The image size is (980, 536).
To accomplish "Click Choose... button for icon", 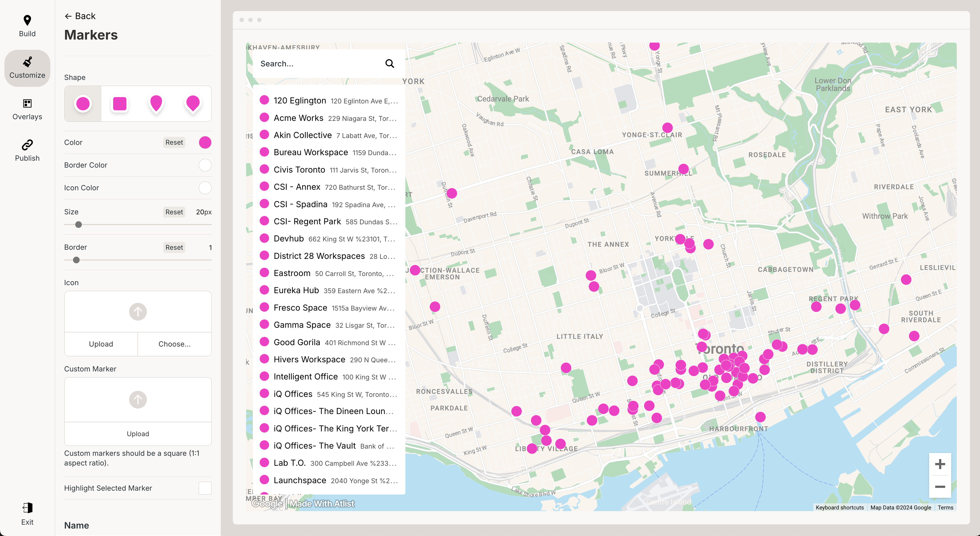I will 174,344.
